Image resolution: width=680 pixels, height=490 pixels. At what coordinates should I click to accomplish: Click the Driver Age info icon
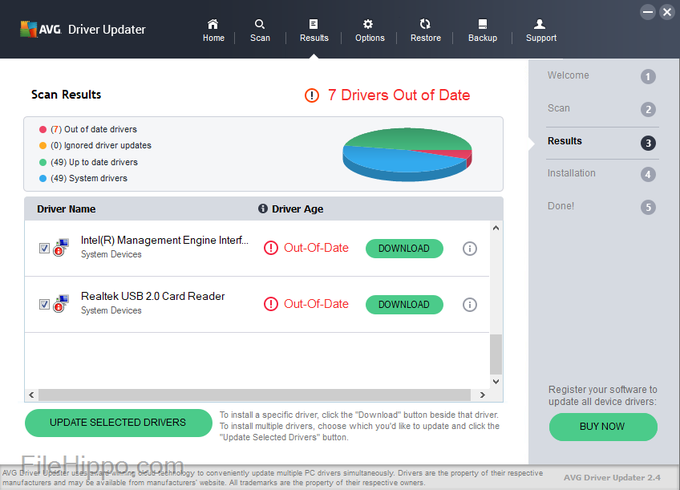click(263, 209)
